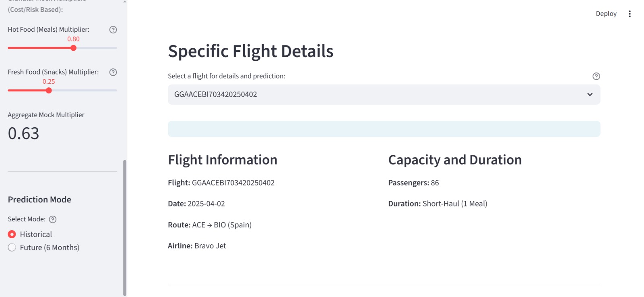This screenshot has height=297, width=644.
Task: Select the Historical prediction mode
Action: [x=12, y=234]
